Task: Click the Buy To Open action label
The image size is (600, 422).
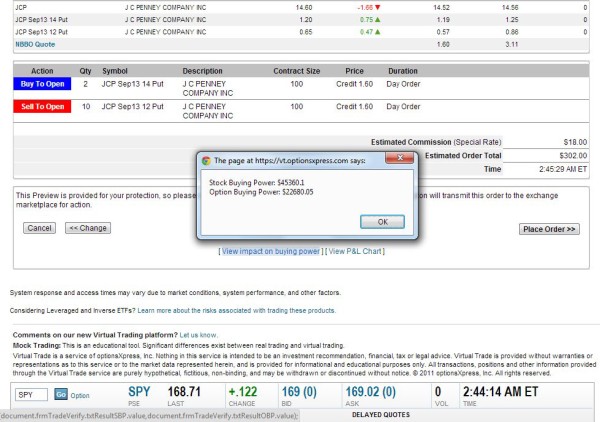Action: click(42, 84)
